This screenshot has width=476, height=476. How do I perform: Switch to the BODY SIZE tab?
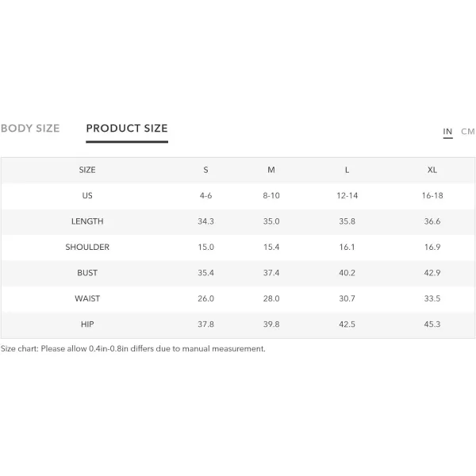pyautogui.click(x=30, y=129)
